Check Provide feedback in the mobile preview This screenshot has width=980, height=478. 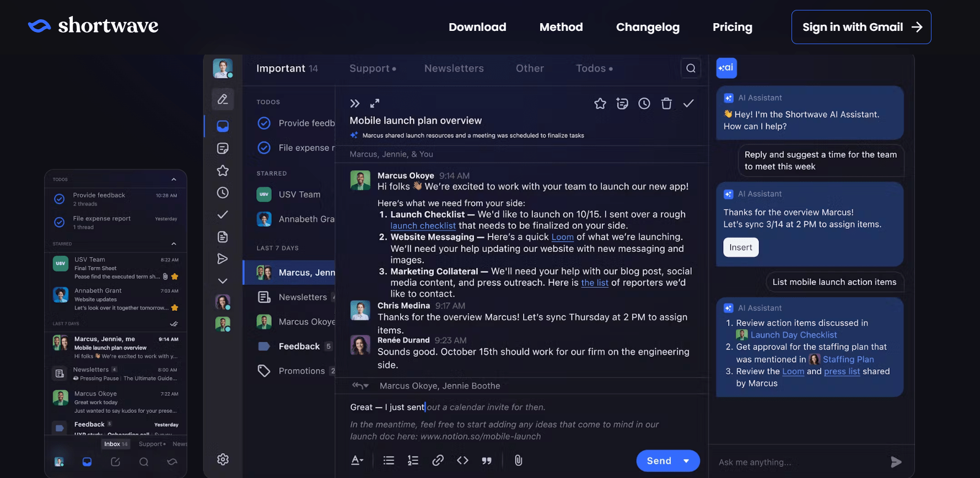pyautogui.click(x=60, y=199)
